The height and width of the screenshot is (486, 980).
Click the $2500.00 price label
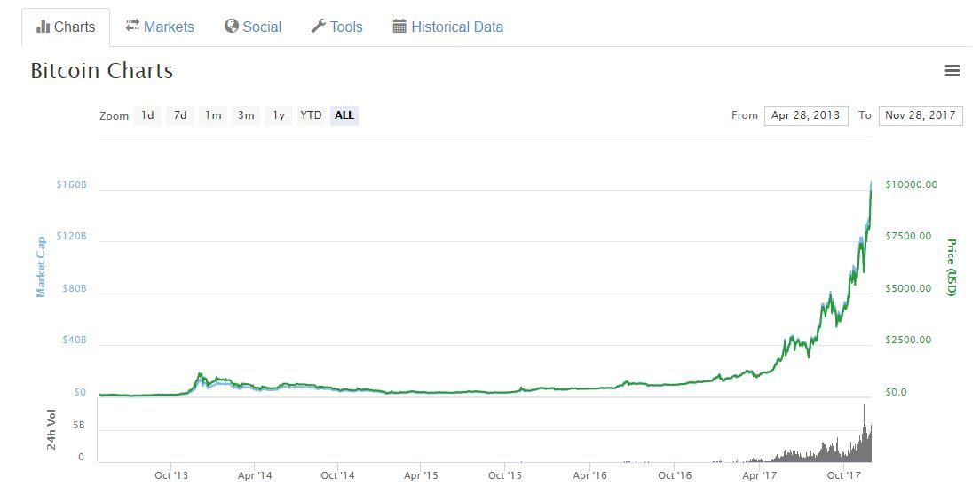click(x=909, y=340)
